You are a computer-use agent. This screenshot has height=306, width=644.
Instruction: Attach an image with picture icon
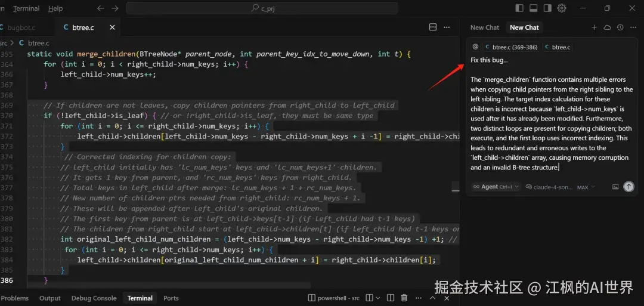pyautogui.click(x=615, y=187)
